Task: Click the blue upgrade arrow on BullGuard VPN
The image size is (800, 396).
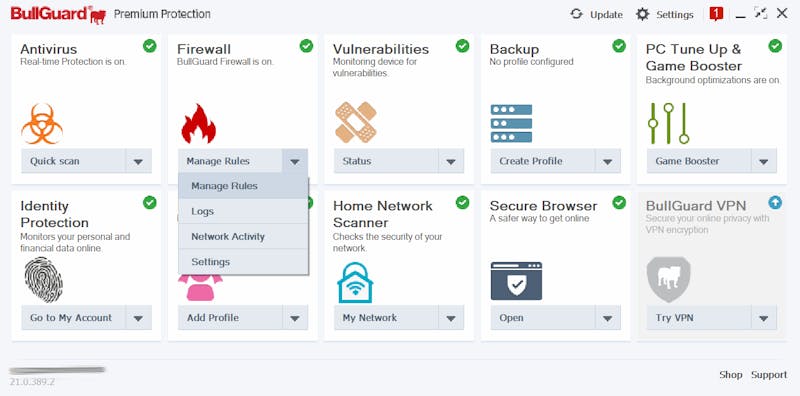Action: [x=775, y=203]
